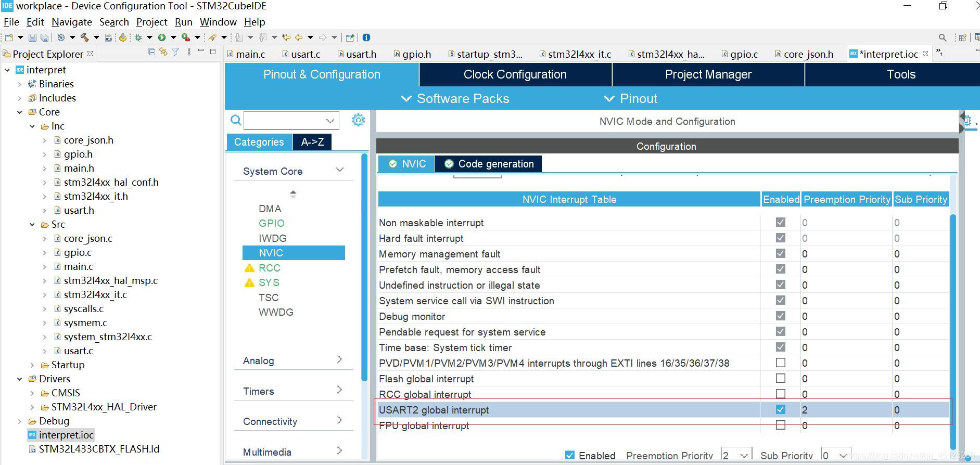Select GPIO under System Core

[272, 223]
